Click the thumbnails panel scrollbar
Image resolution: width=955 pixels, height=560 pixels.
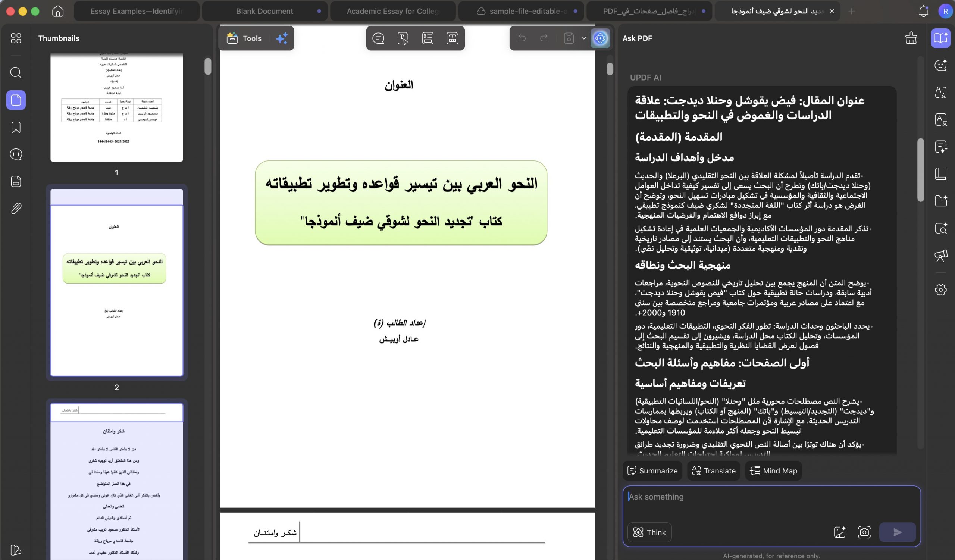[208, 66]
